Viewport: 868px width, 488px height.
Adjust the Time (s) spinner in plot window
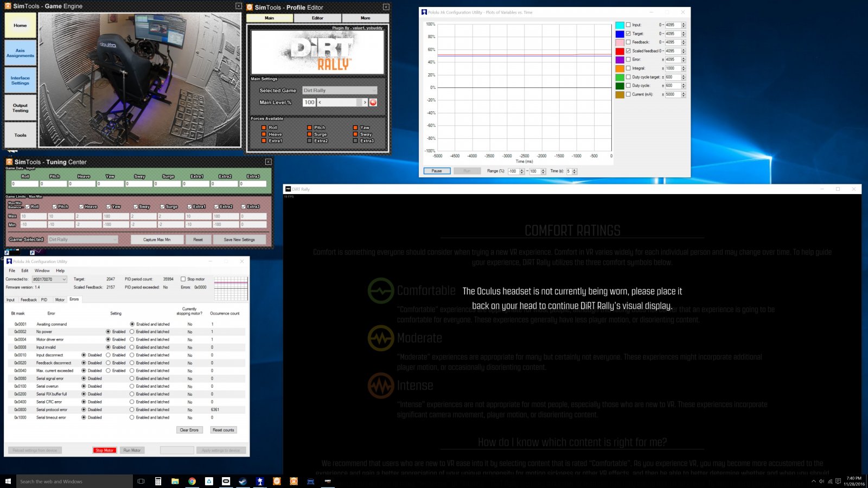575,171
